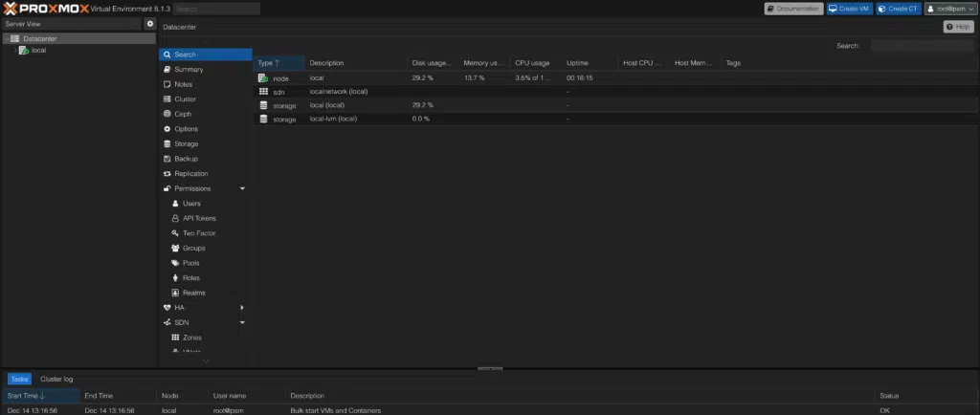Screen dimensions: 980x415
Task: Click the sdn grid icon in table
Action: pyautogui.click(x=263, y=92)
